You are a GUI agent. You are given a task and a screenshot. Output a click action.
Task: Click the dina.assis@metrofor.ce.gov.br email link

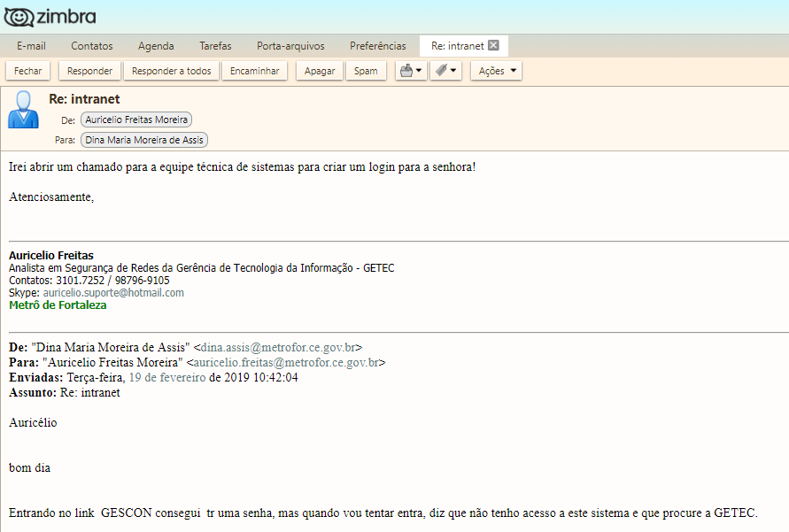(278, 347)
